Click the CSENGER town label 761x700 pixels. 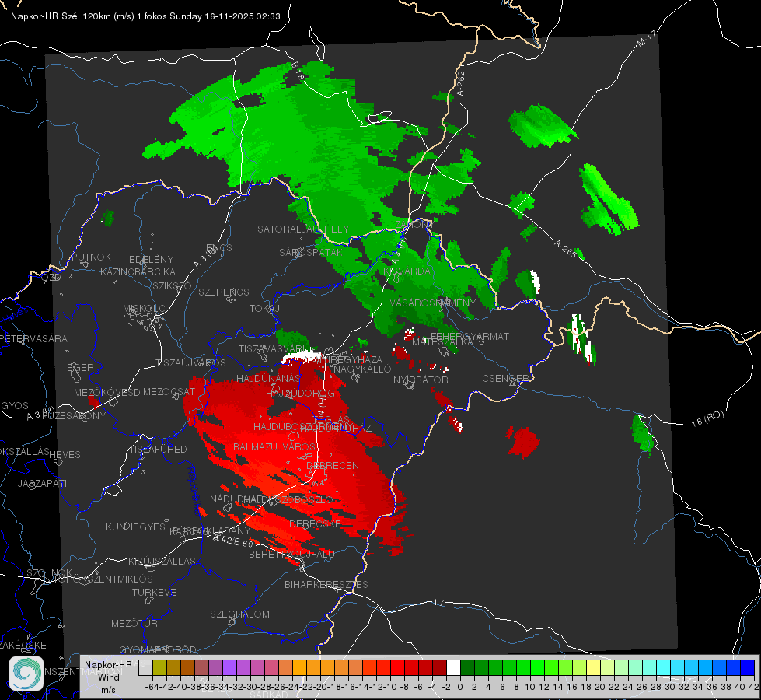pyautogui.click(x=505, y=378)
